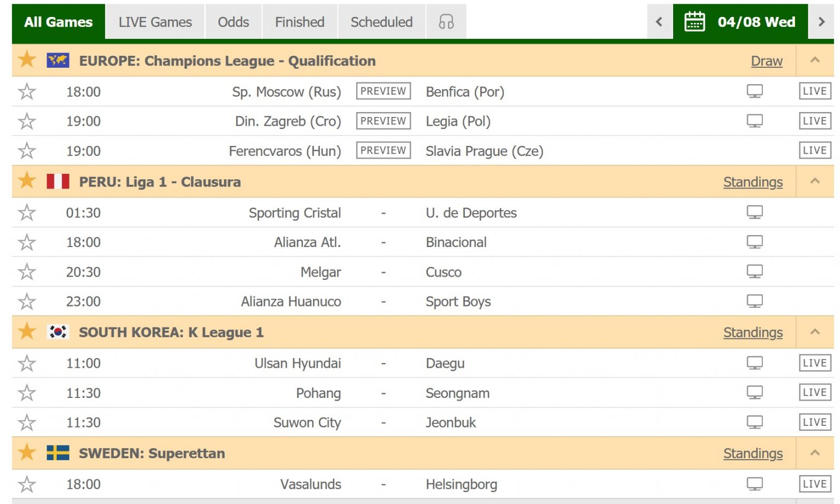840x504 pixels.
Task: Click TV icon for Alianza Huanuco match
Action: tap(755, 301)
